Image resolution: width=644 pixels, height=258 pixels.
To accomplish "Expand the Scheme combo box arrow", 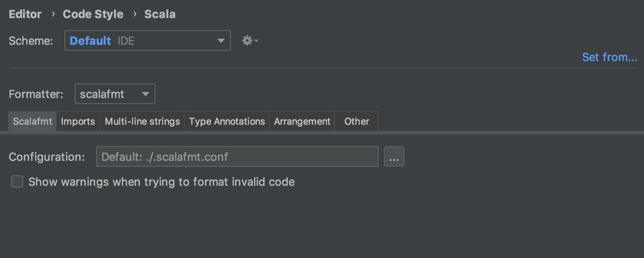I will point(221,41).
